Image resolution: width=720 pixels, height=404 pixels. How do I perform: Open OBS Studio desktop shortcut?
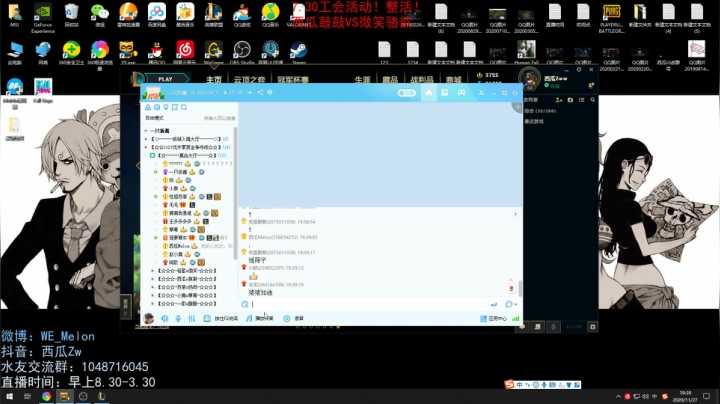242,52
